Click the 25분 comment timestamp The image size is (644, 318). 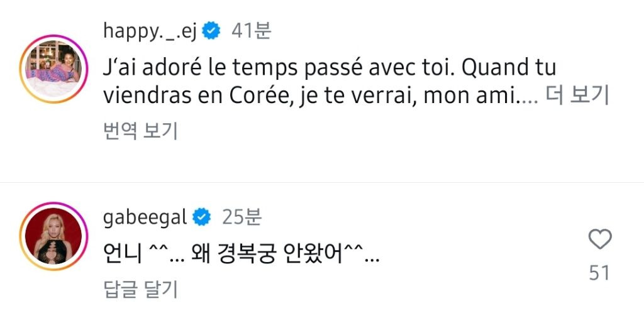coord(241,217)
